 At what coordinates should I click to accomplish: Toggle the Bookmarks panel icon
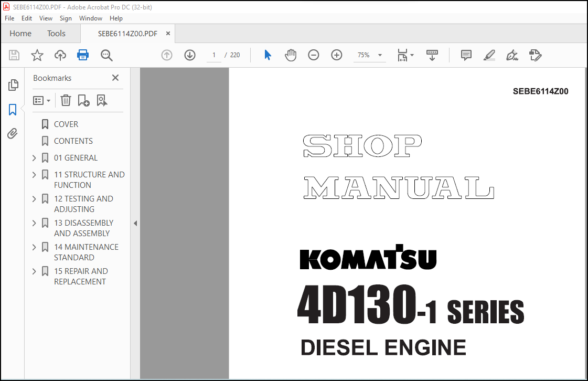coord(13,110)
